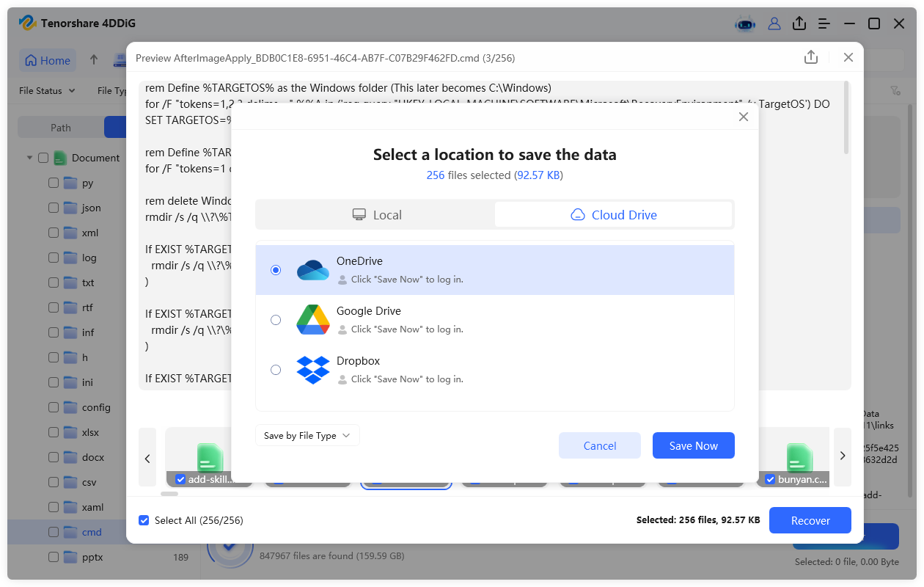
Task: Click the ini folder icon
Action: click(x=70, y=382)
